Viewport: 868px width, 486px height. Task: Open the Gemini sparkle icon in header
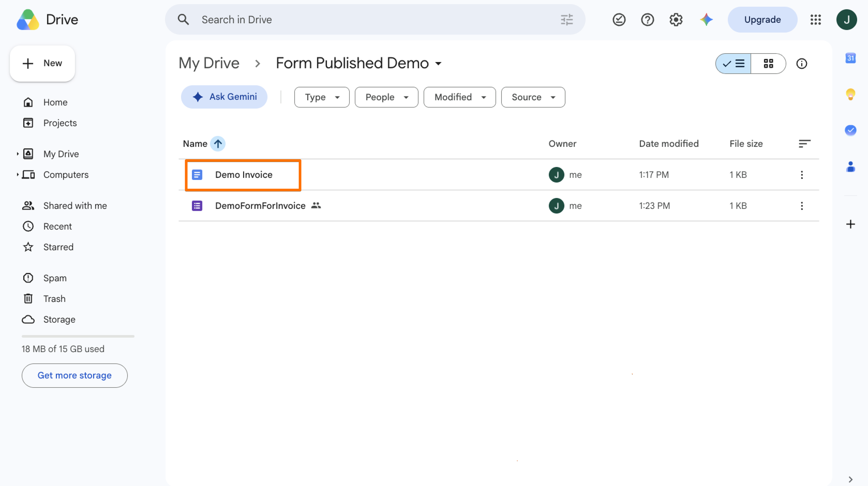pyautogui.click(x=706, y=20)
